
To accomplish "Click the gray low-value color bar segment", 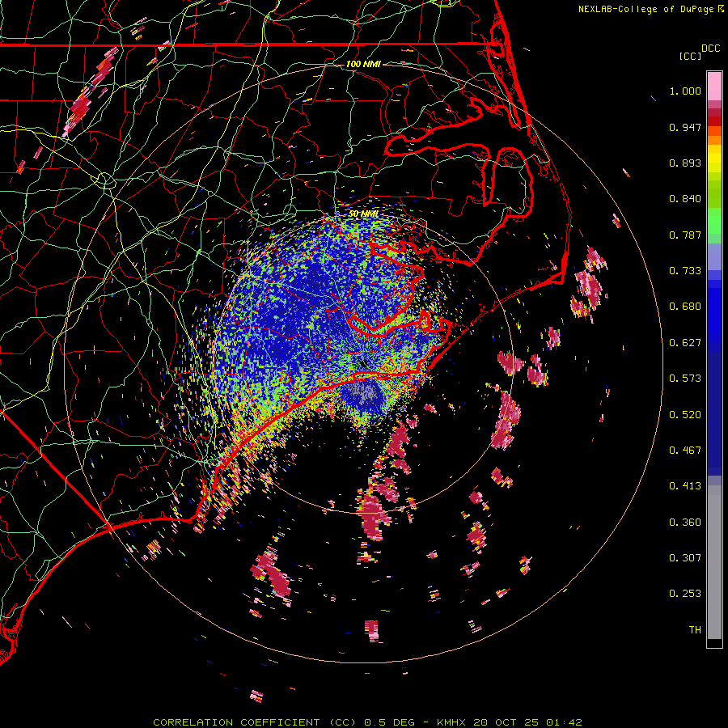I will pos(714,562).
